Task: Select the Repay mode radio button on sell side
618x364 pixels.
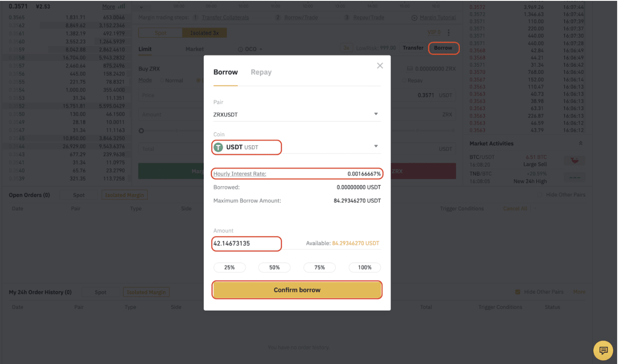Action: (x=404, y=80)
